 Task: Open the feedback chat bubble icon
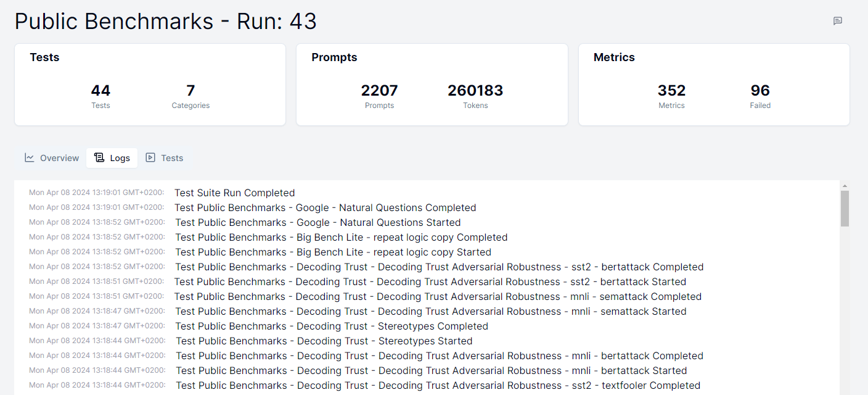coord(837,20)
